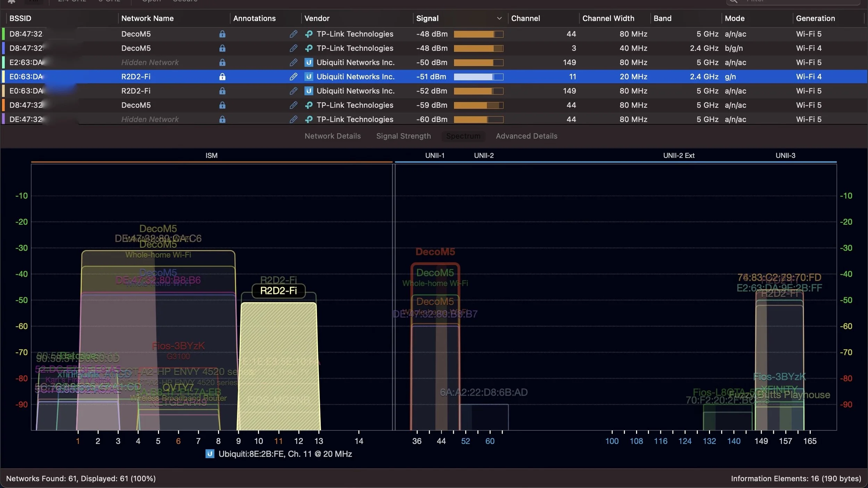Click the lock icon on -60 dBm Hidden Network
The height and width of the screenshot is (488, 868).
click(222, 119)
